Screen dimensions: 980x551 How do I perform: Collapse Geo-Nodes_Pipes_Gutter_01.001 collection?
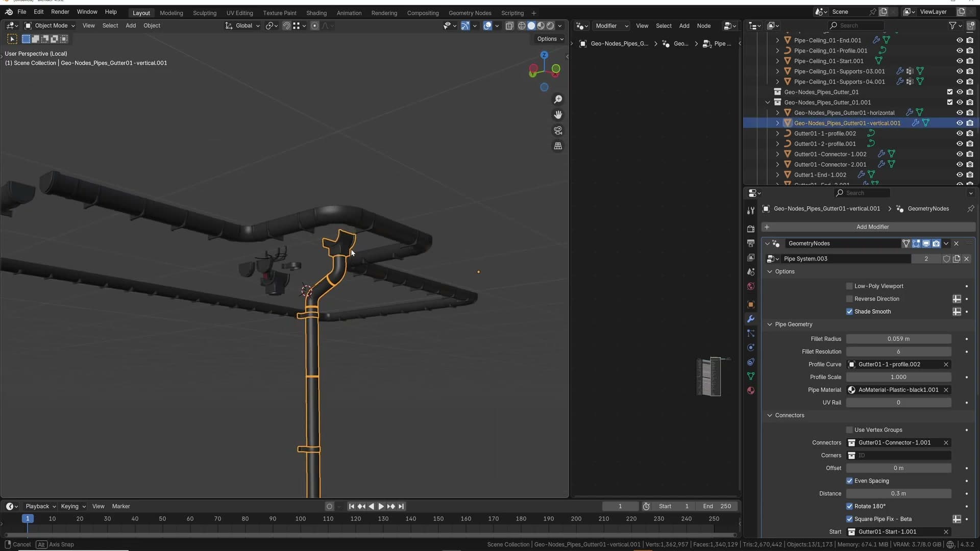coord(767,103)
